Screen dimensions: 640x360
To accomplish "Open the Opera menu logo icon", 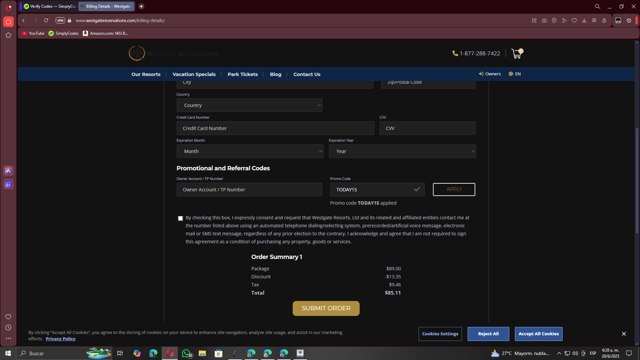I will [8, 7].
